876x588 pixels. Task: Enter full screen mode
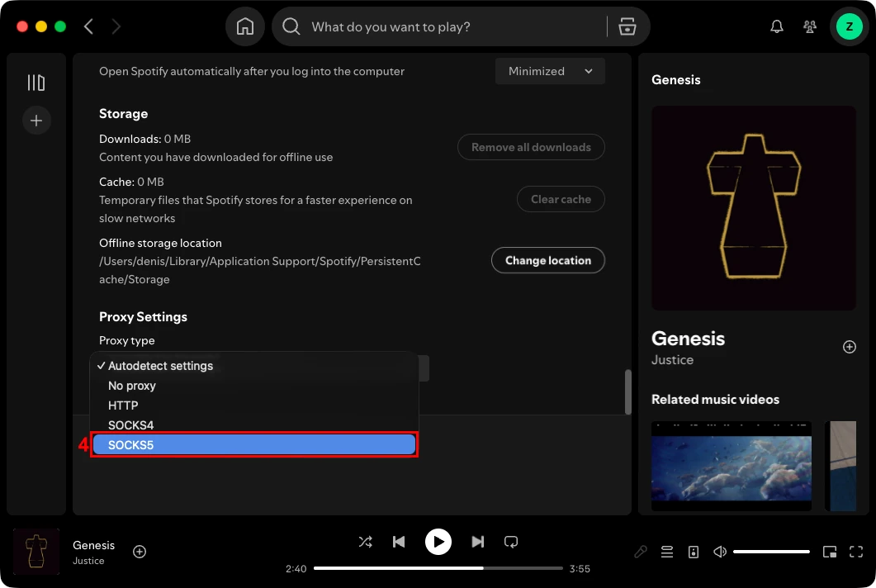click(x=856, y=552)
